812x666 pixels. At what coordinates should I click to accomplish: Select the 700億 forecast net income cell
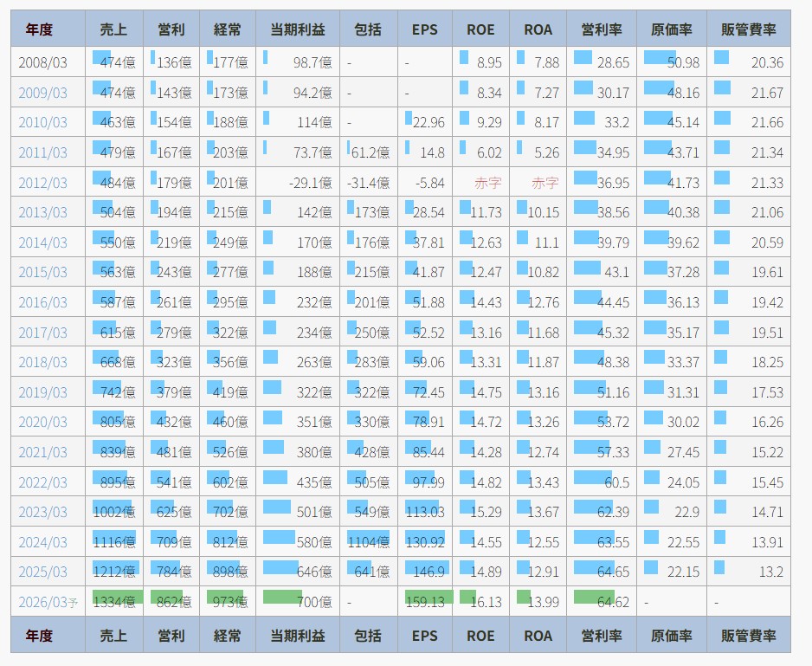(298, 602)
